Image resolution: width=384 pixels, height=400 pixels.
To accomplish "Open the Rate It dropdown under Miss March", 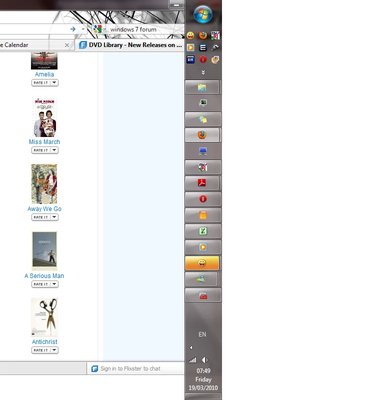I will [45, 150].
